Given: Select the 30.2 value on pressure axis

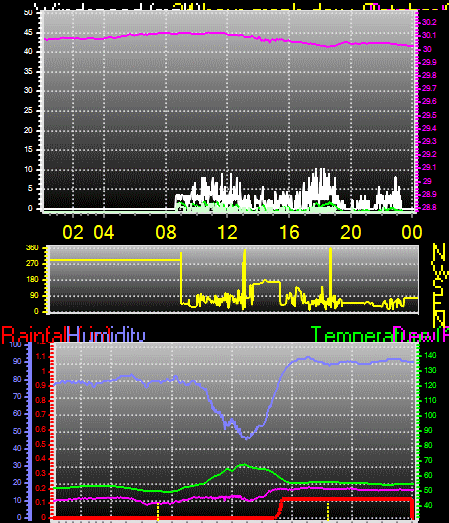Looking at the screenshot, I should coord(429,22).
